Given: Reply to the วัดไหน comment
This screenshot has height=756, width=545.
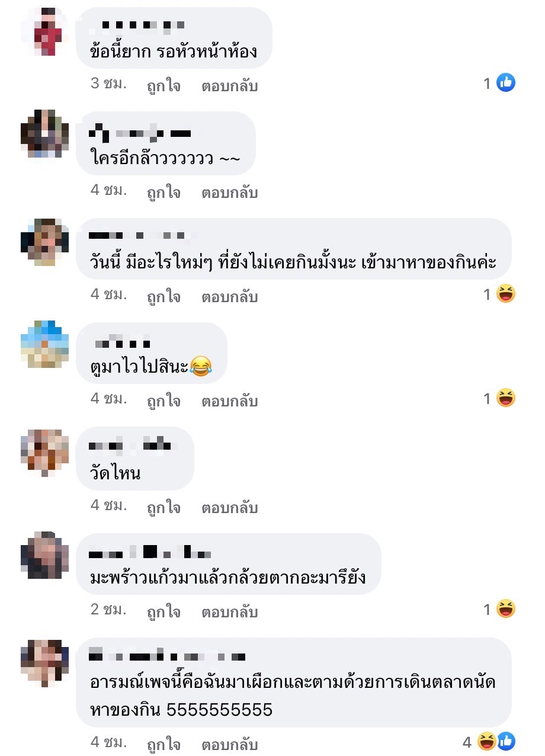Looking at the screenshot, I should [x=230, y=508].
